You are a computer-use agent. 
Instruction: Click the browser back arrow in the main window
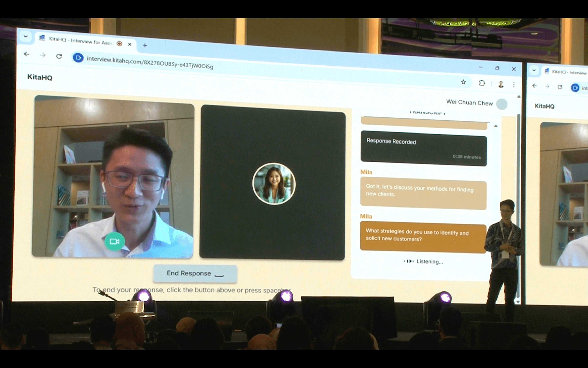coord(27,54)
